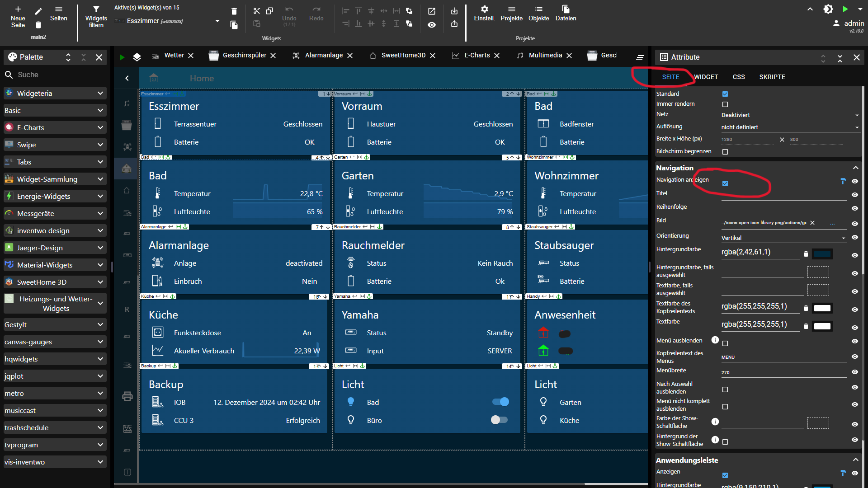
Task: Cut selected widget with scissors icon
Action: 257,11
